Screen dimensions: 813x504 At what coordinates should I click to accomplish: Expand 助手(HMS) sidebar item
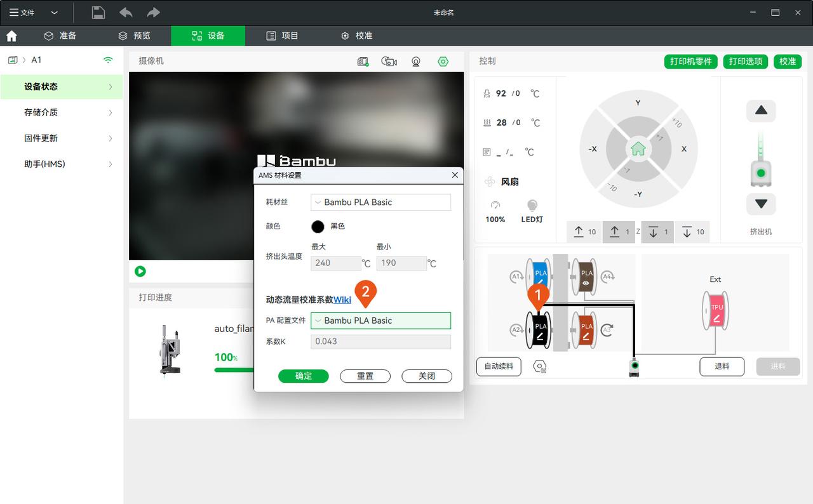click(x=62, y=164)
